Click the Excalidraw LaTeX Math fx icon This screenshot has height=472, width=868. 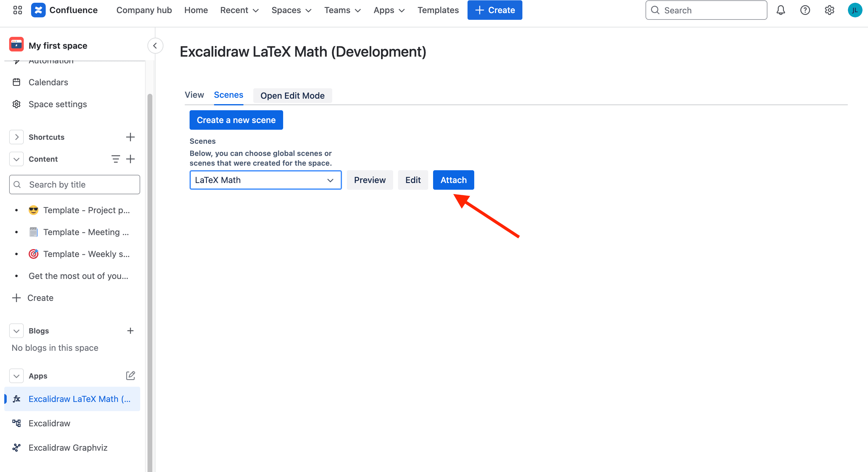16,399
